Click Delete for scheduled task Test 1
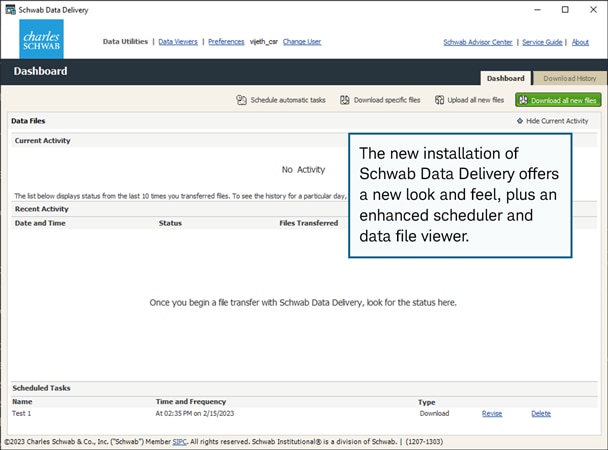608x450 pixels. tap(541, 414)
